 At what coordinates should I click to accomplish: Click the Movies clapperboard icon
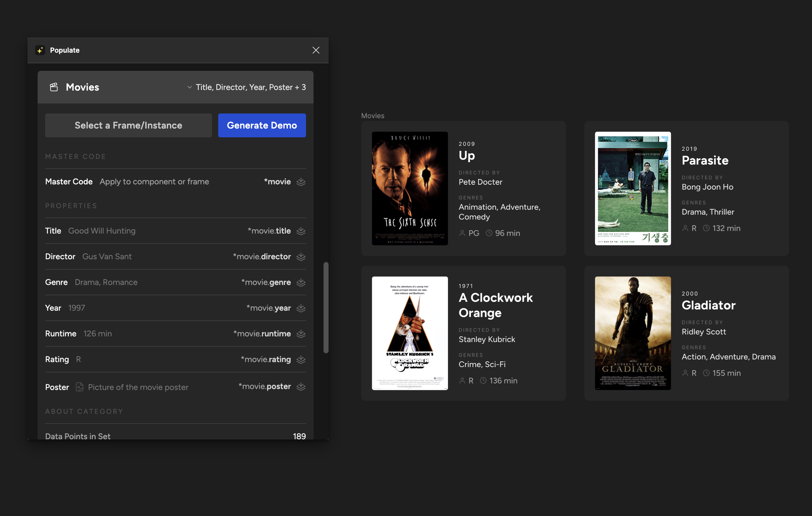coord(54,87)
